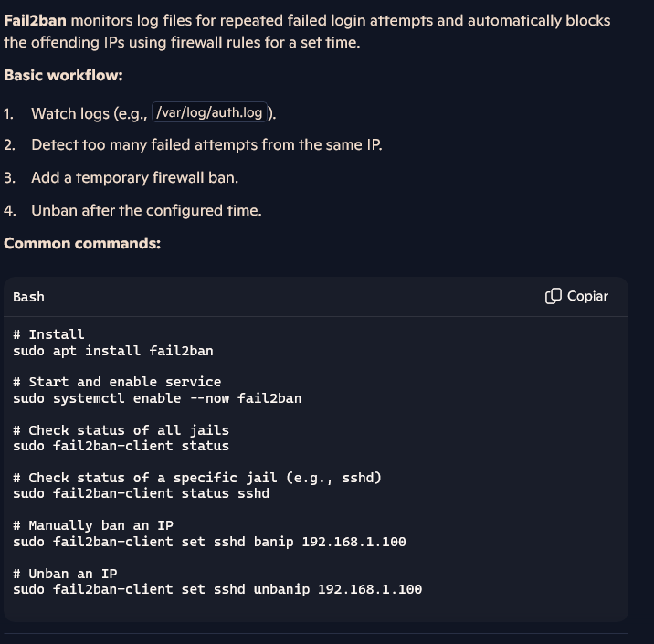This screenshot has width=654, height=644.
Task: Click the Bash language label
Action: (x=28, y=297)
